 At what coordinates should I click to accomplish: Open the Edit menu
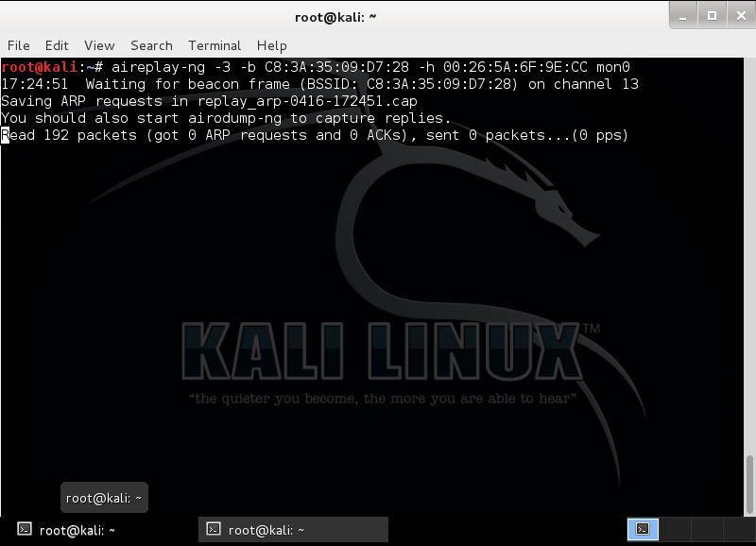57,45
